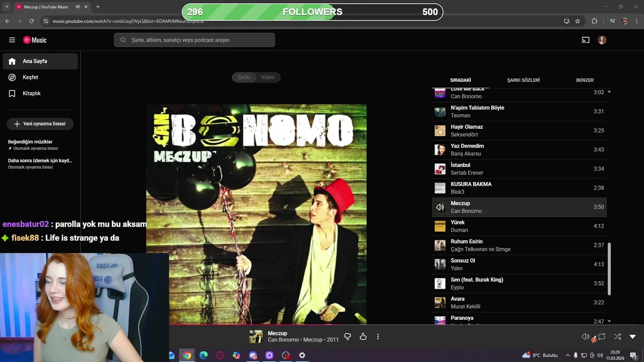This screenshot has width=644, height=362.
Task: Dislike the song Meczup
Action: 347,336
